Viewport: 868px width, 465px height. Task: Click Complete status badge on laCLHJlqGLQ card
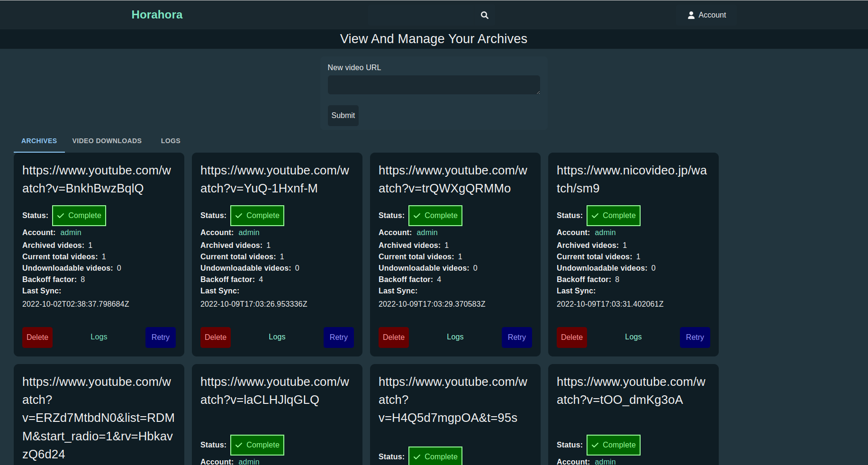click(257, 445)
